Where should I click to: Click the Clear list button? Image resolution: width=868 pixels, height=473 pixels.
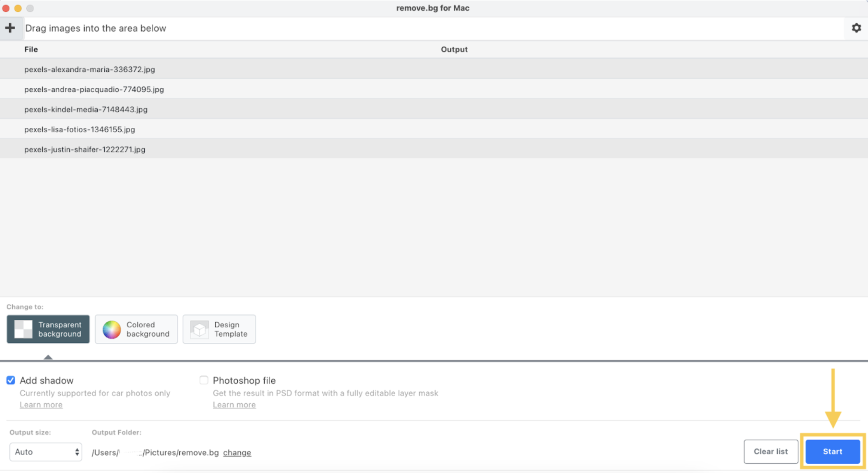(770, 452)
